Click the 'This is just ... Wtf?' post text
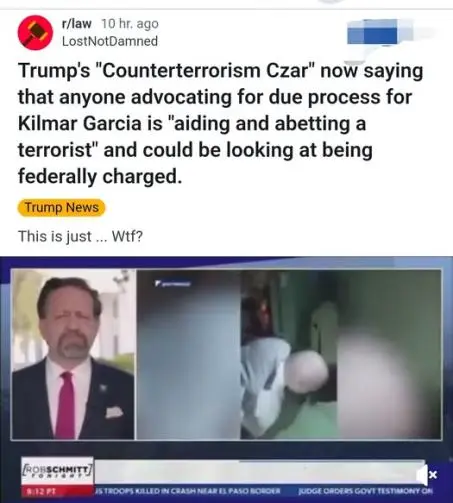Image resolution: width=453 pixels, height=503 pixels. tap(80, 236)
